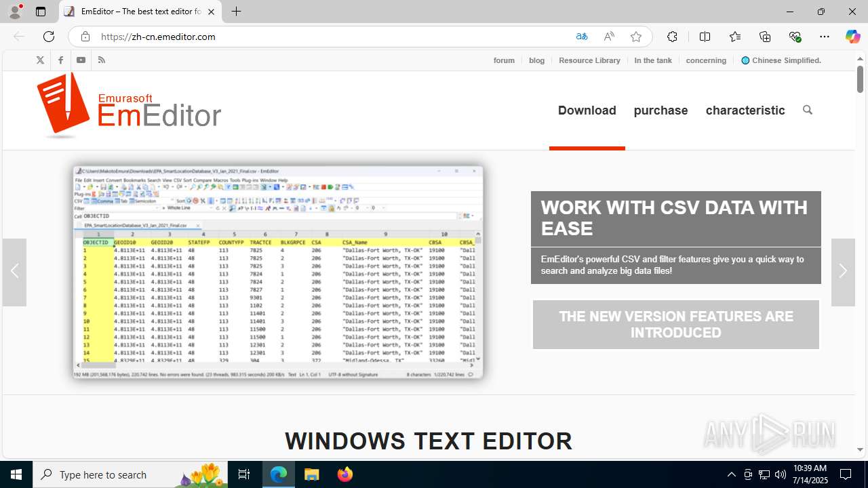Click the site search magnifier icon

(x=807, y=110)
